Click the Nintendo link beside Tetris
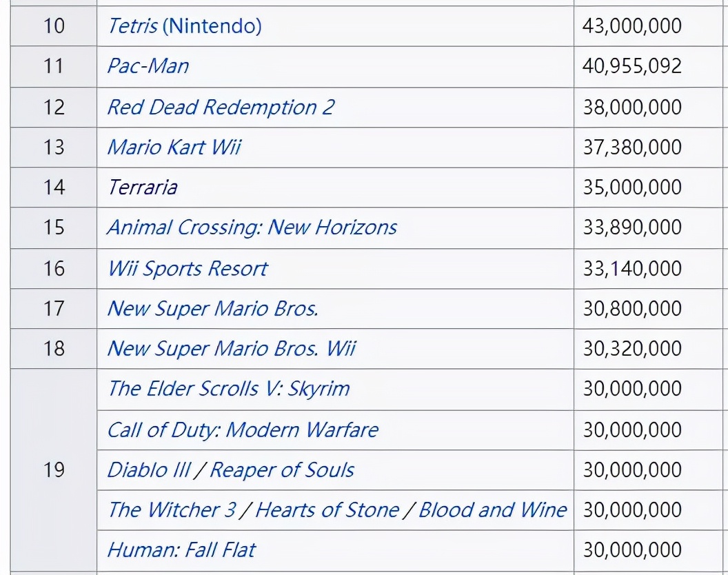728x575 pixels. click(x=214, y=26)
